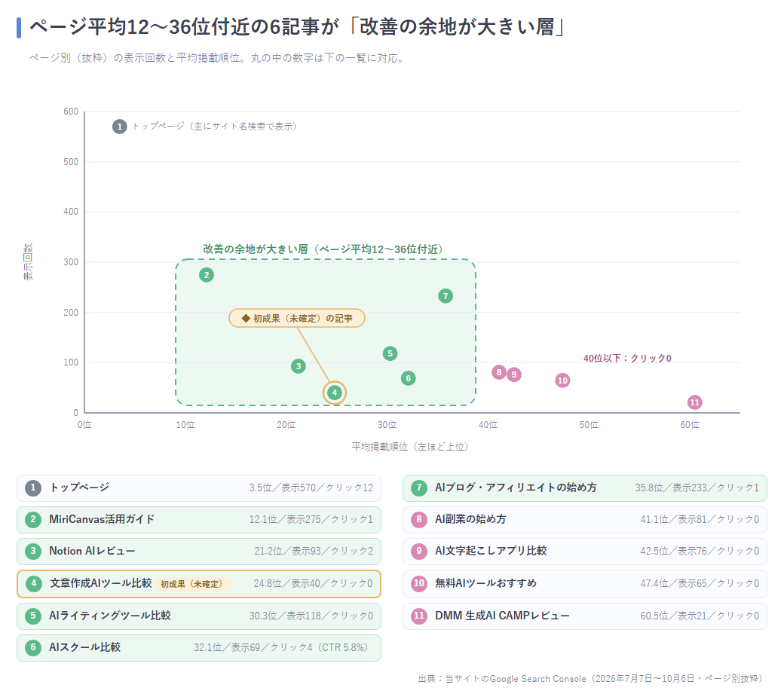Select the 無料AIツールおすすめ list row
Image resolution: width=784 pixels, height=700 pixels.
pyautogui.click(x=585, y=583)
